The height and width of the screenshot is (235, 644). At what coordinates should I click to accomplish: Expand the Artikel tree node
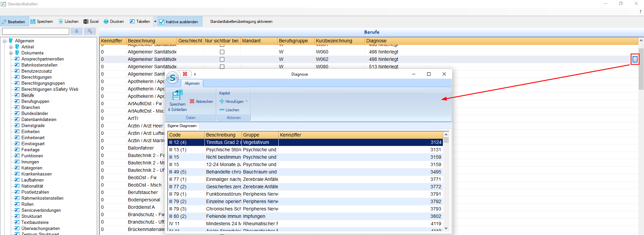tap(11, 47)
